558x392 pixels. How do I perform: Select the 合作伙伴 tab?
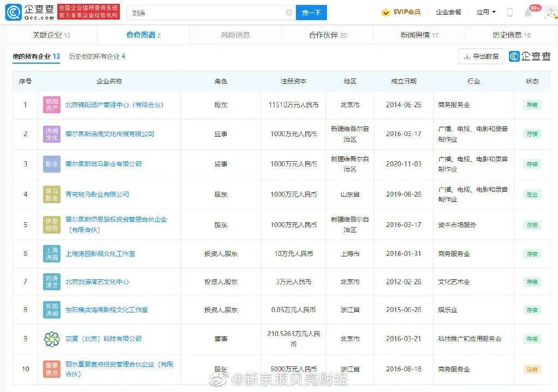coord(327,35)
